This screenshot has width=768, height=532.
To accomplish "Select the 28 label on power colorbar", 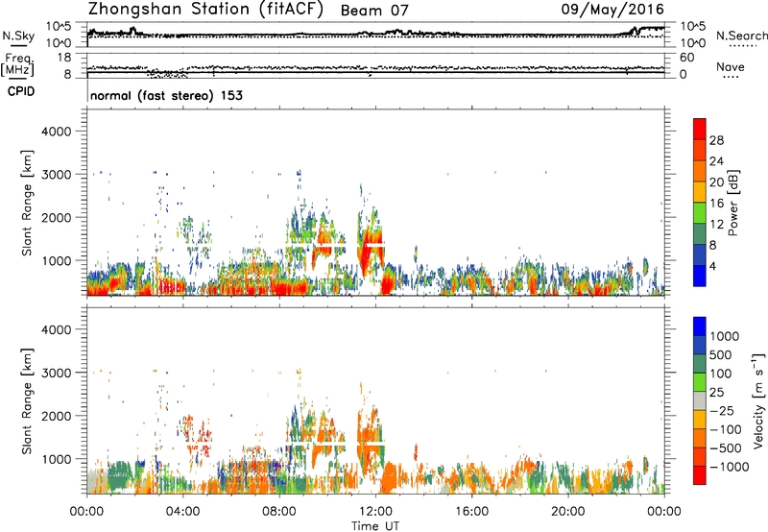I will pos(716,140).
